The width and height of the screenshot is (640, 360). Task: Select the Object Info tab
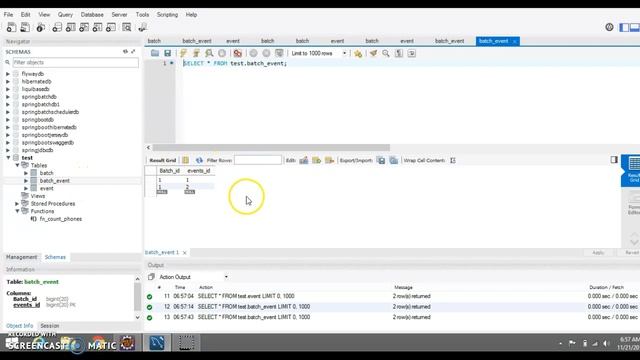[20, 326]
